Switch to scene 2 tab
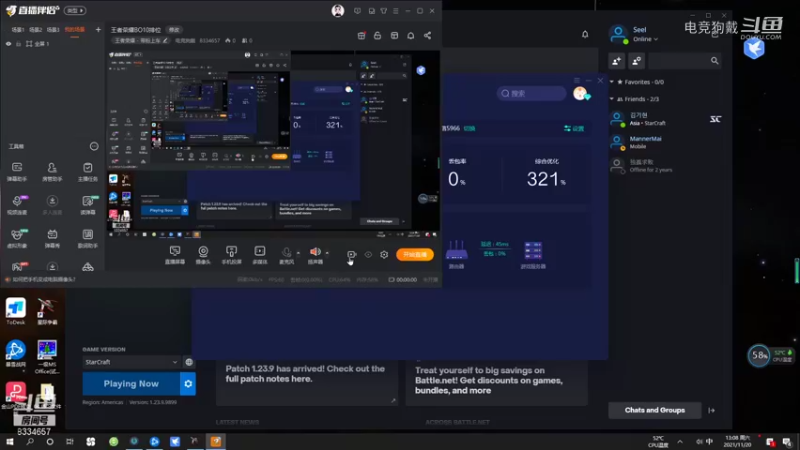Screen dimensions: 800x450 click(35, 30)
